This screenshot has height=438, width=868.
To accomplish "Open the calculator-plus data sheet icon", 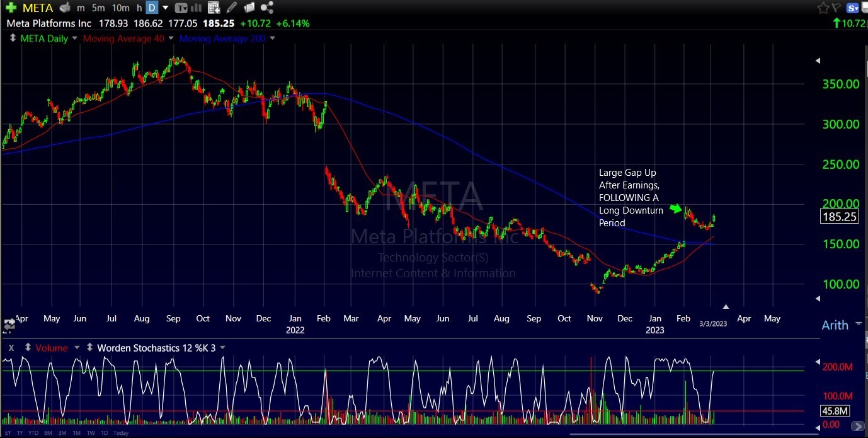I will 214,8.
